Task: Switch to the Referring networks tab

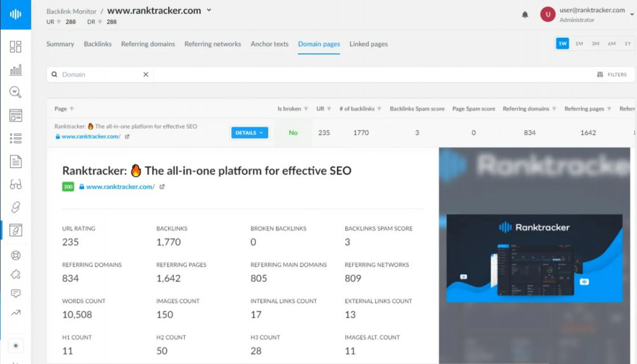Action: click(x=213, y=44)
